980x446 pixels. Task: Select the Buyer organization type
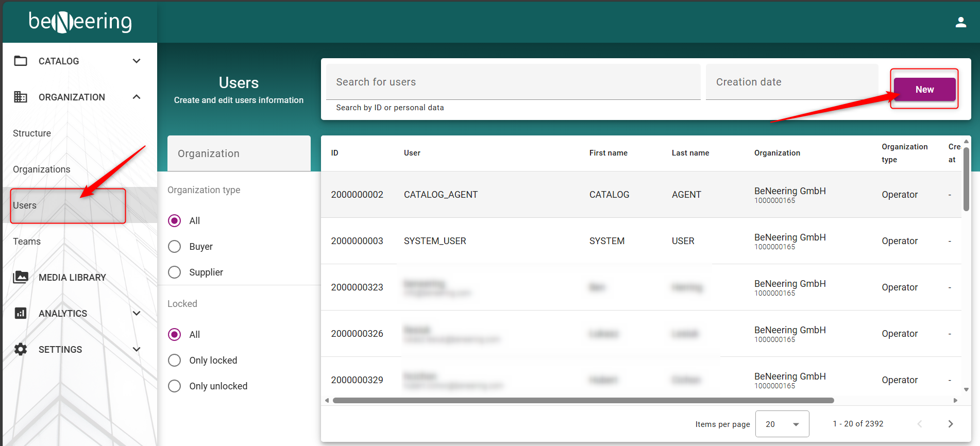coord(175,247)
